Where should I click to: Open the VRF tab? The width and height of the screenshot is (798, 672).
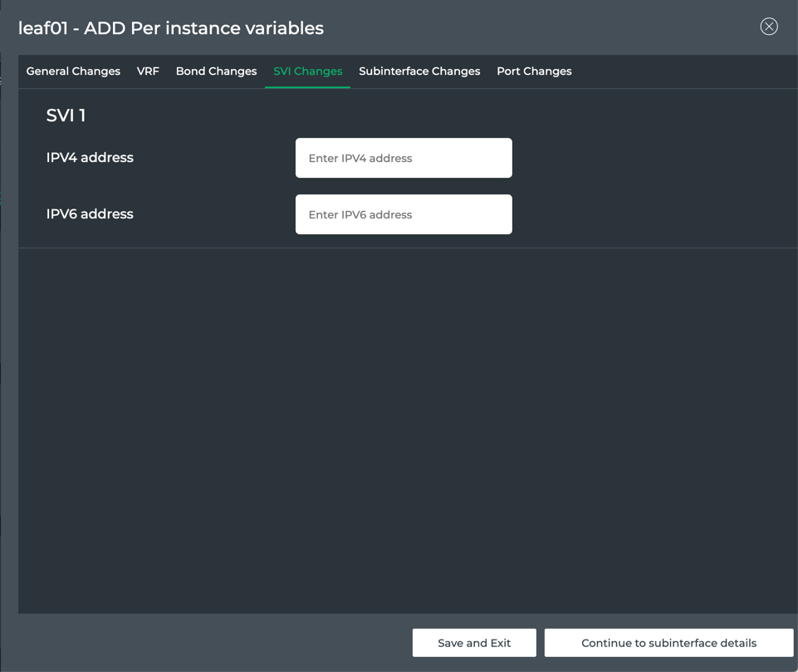(148, 71)
